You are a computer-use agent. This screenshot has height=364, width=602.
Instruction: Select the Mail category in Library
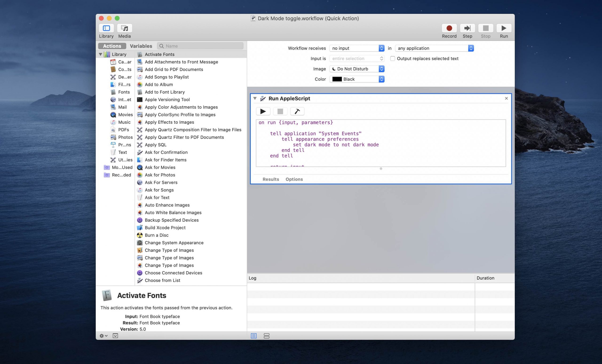pos(119,107)
